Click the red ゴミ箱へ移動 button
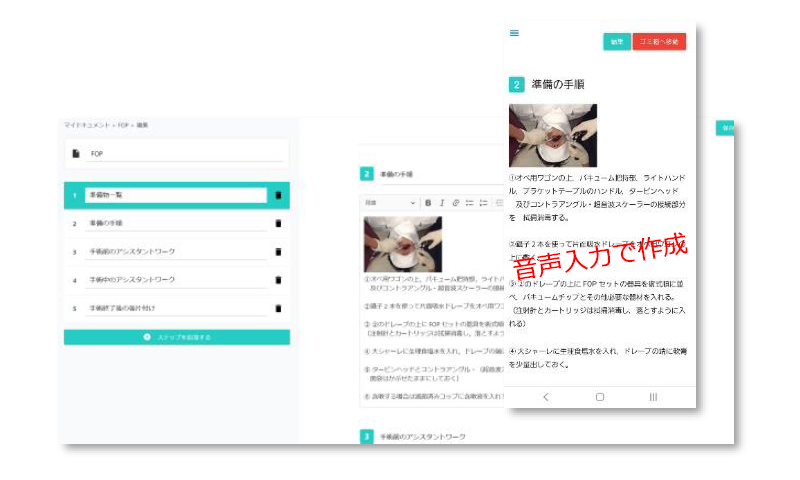 659,42
